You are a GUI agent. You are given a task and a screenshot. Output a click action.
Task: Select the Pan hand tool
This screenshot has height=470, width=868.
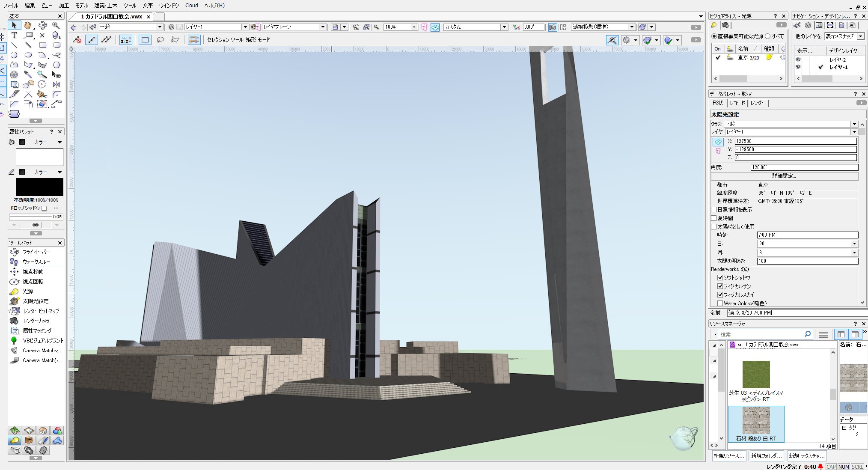[28, 25]
